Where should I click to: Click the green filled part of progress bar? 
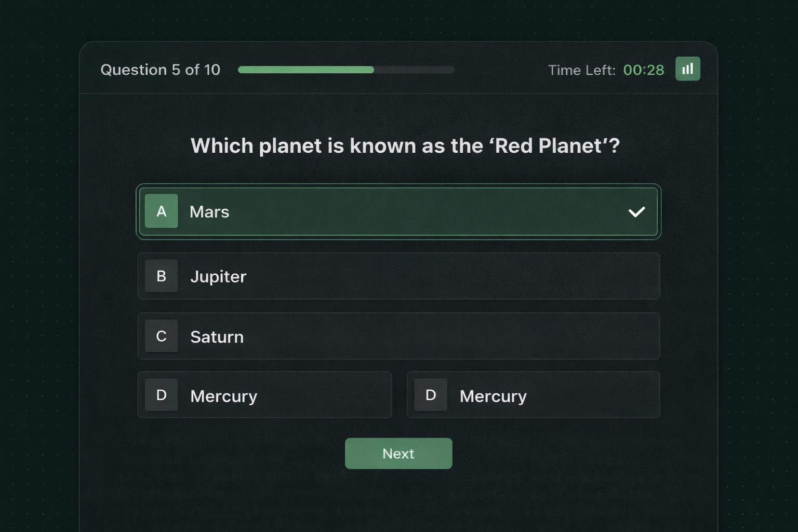coord(305,70)
